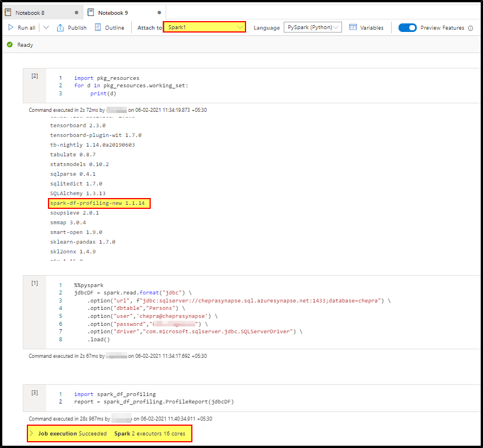This screenshot has height=448, width=483.
Task: Click the SQLServerDriver option line
Action: (195, 332)
